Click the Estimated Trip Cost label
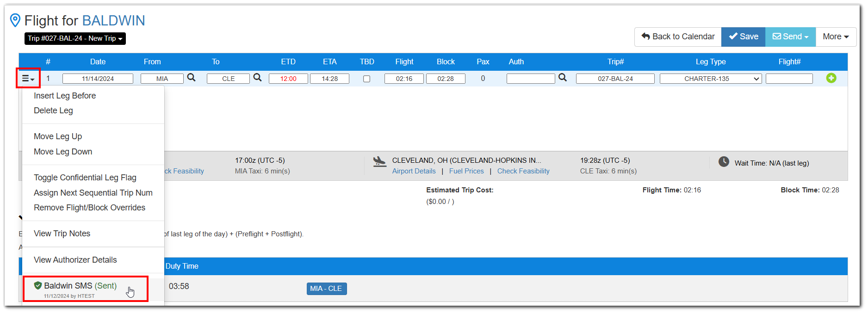 (460, 190)
